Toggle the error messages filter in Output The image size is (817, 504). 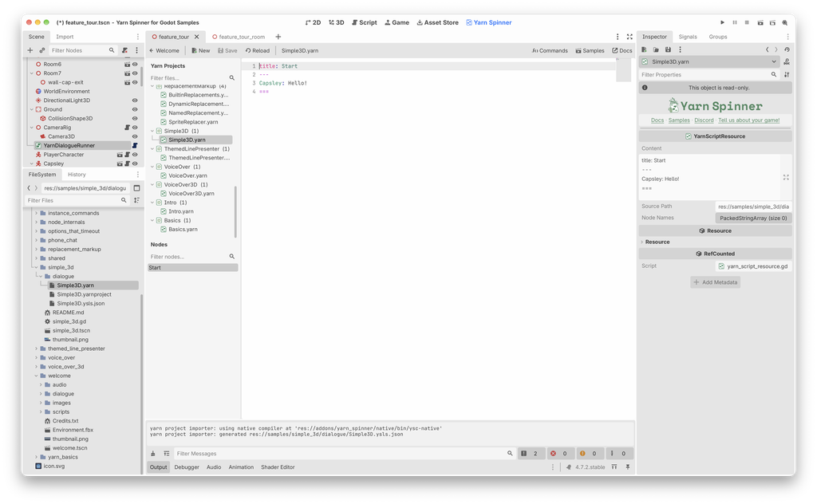pyautogui.click(x=559, y=454)
